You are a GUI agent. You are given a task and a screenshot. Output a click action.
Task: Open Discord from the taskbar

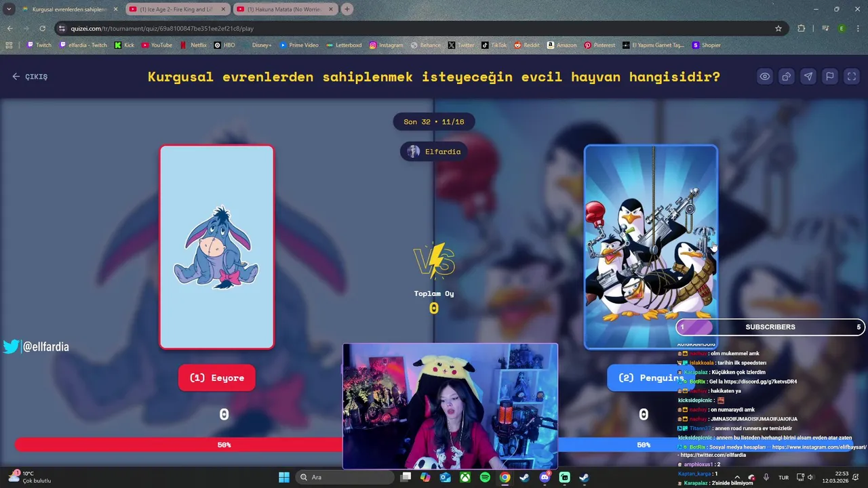545,477
